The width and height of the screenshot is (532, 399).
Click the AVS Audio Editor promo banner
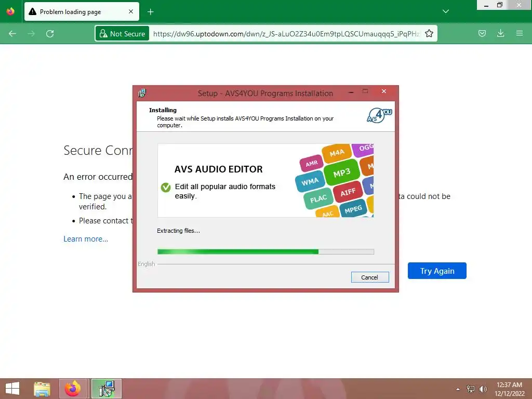coord(265,180)
